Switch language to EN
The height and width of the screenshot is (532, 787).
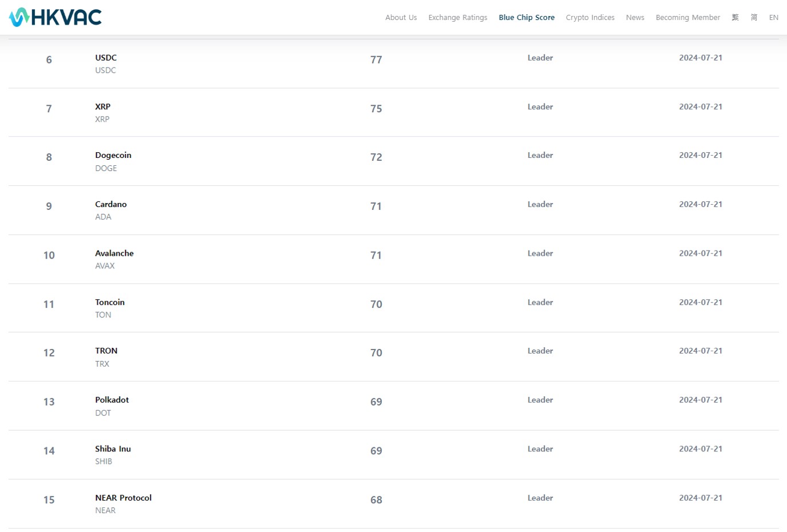tap(774, 18)
